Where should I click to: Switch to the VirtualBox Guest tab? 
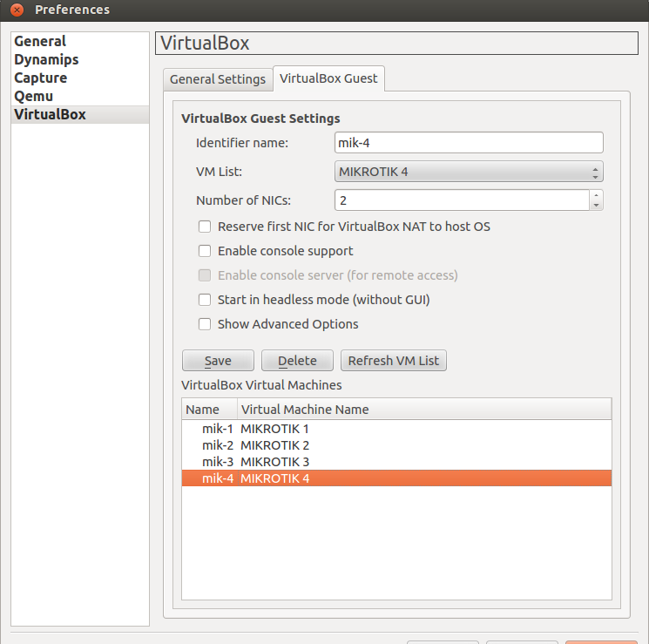tap(328, 78)
